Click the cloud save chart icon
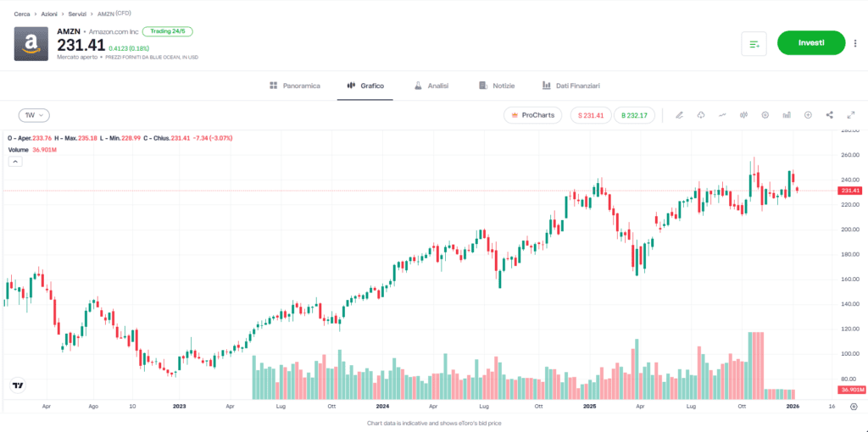The width and height of the screenshot is (868, 432). [701, 115]
